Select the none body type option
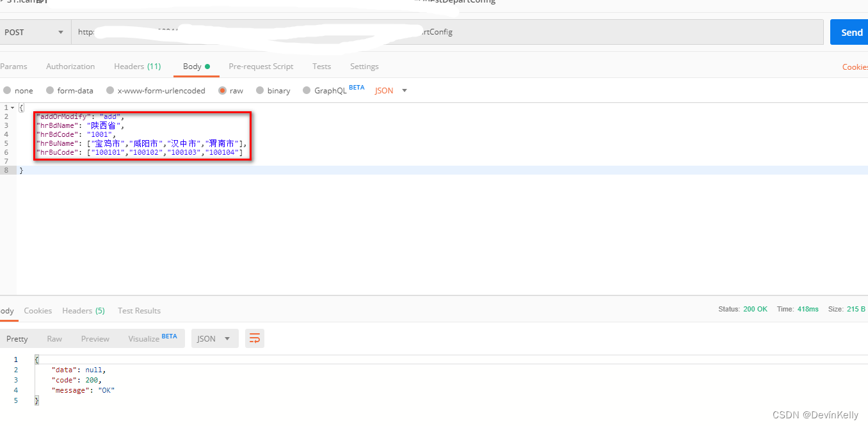The width and height of the screenshot is (868, 426). [19, 90]
